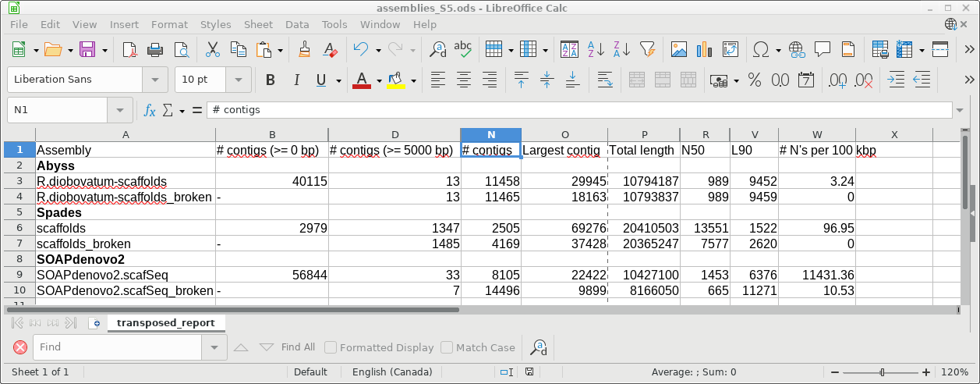Screen dimensions: 980x384
Task: Click the Sort Ascending icon
Action: (596, 50)
